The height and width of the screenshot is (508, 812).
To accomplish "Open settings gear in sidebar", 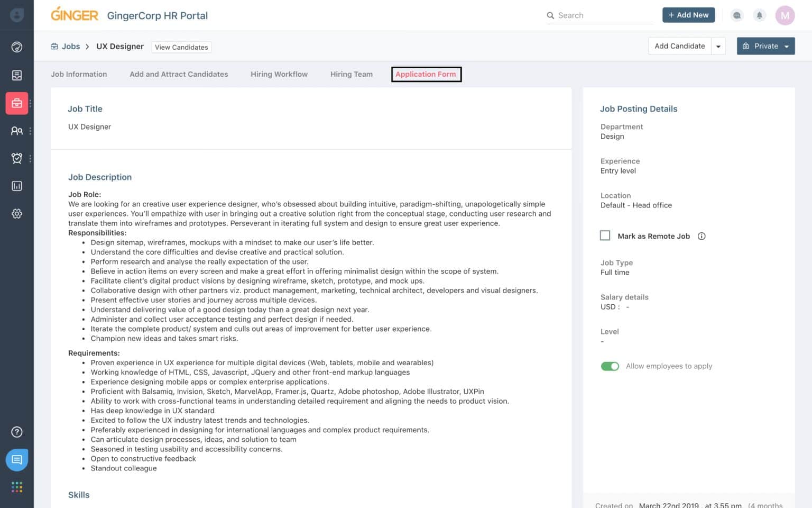I will pos(17,214).
